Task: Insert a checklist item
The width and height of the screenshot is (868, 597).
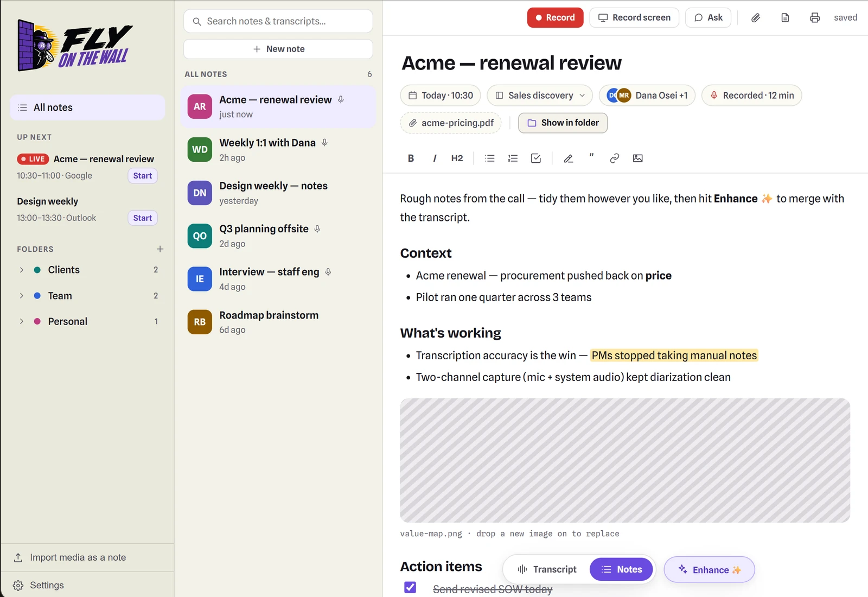Action: click(536, 158)
